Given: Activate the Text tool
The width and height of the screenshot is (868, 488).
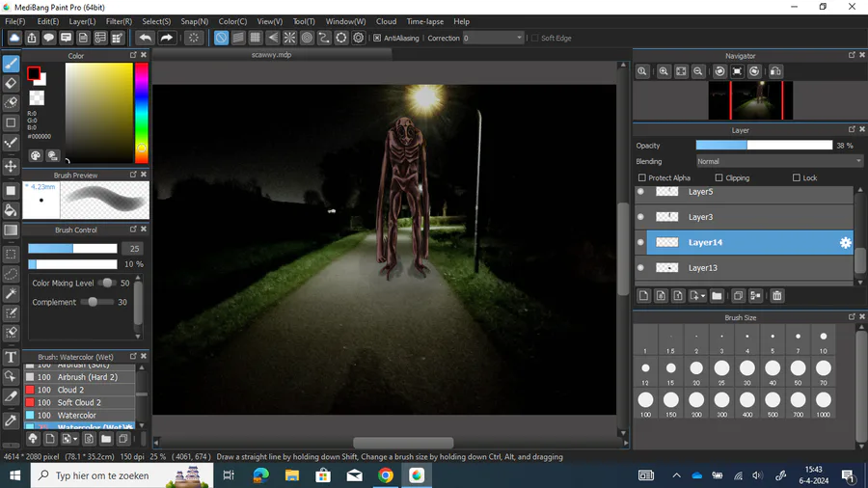Looking at the screenshot, I should click(x=11, y=357).
